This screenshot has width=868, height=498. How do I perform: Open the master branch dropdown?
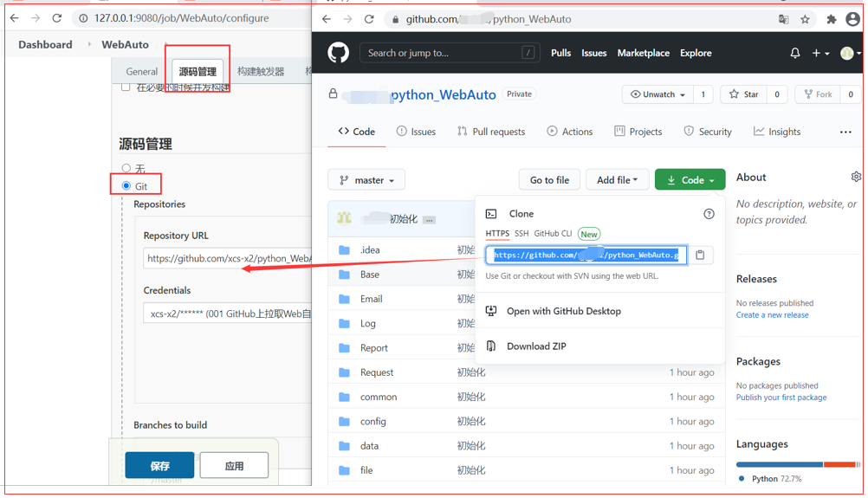[366, 180]
